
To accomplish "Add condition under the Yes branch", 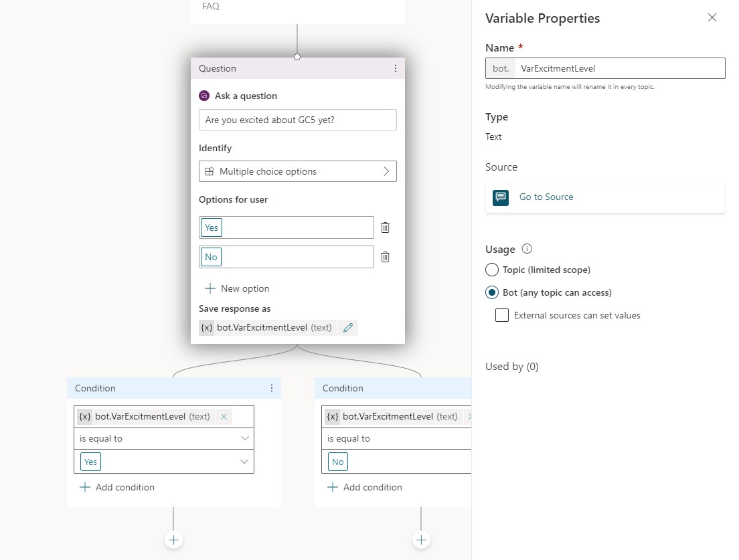I will 117,487.
